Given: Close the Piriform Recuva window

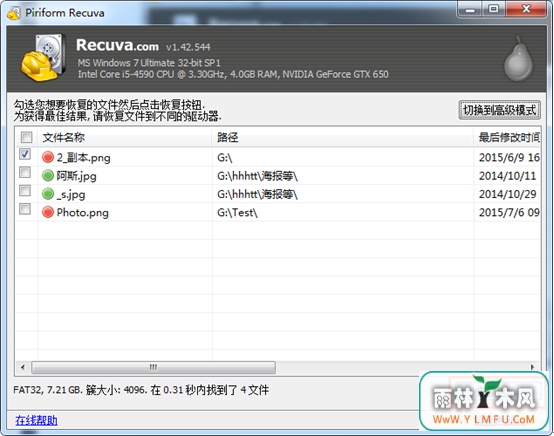Looking at the screenshot, I should 526,10.
